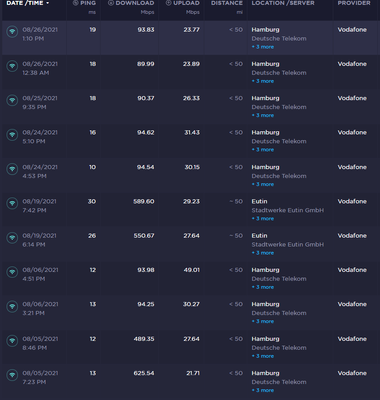
Task: Open '3 more' link in 08/24/2021 4:53 PM row
Action: (263, 184)
